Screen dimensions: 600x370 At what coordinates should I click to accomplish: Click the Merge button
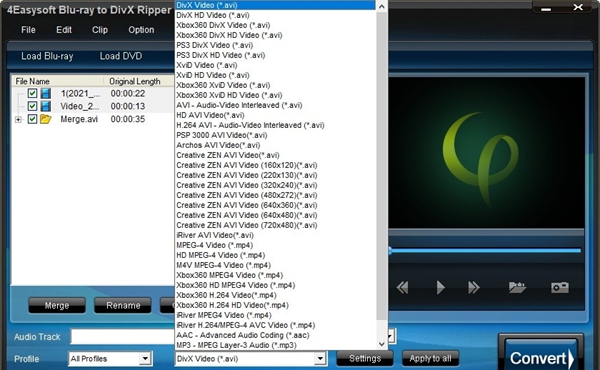pyautogui.click(x=57, y=305)
